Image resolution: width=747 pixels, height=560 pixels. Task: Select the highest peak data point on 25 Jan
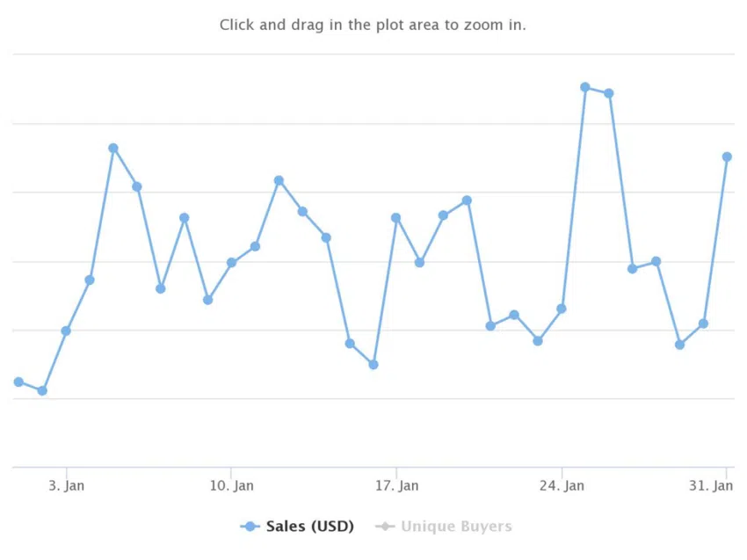point(585,87)
